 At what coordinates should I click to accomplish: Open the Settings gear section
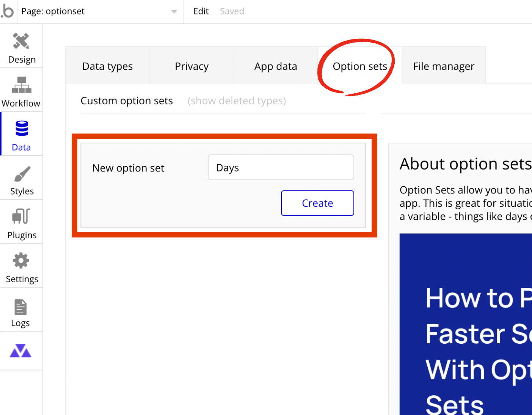(x=22, y=268)
